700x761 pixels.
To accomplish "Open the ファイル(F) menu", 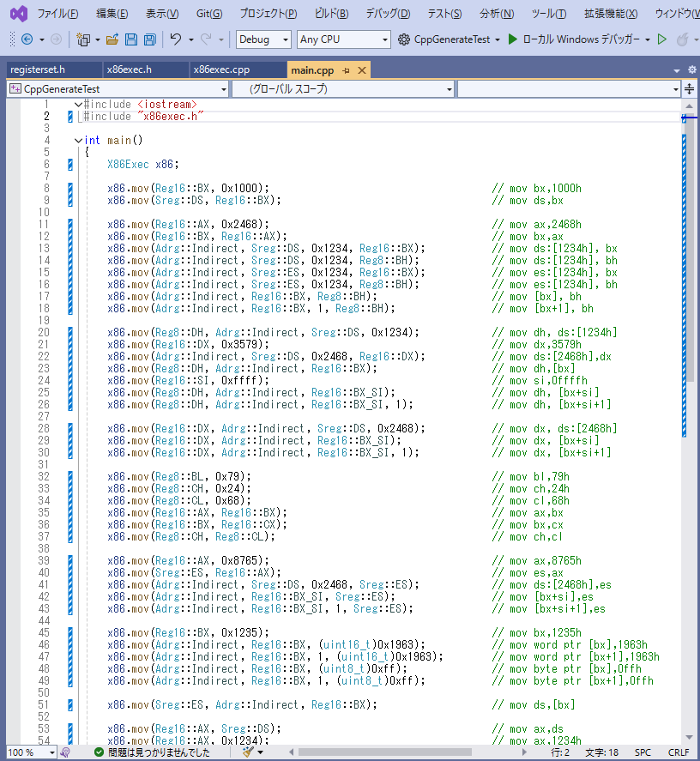I will point(57,14).
